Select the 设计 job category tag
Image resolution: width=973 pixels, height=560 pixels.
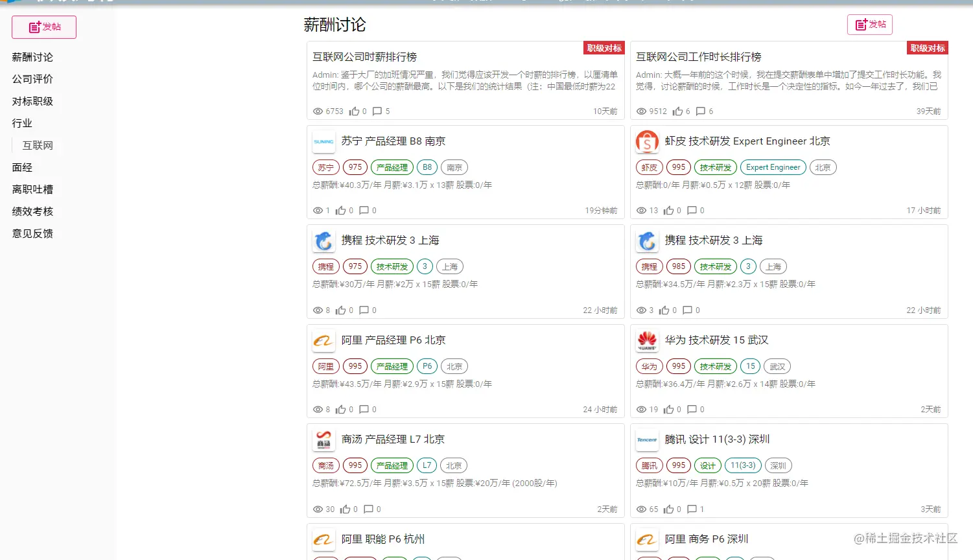coord(708,465)
